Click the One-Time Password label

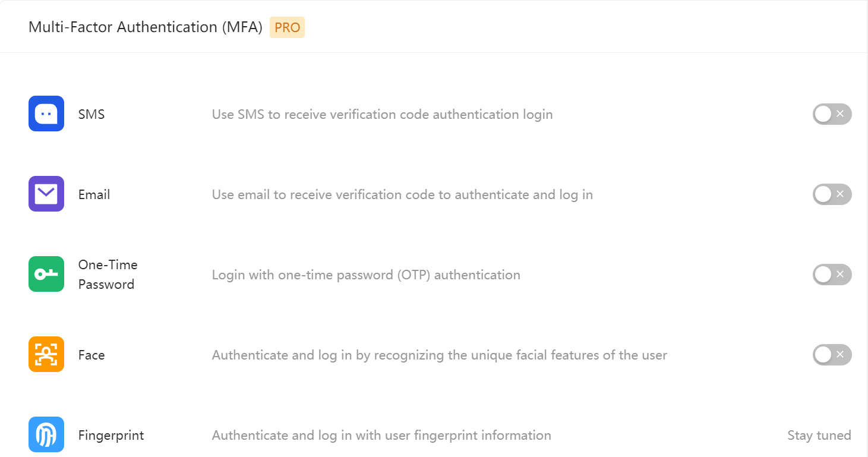coord(108,275)
